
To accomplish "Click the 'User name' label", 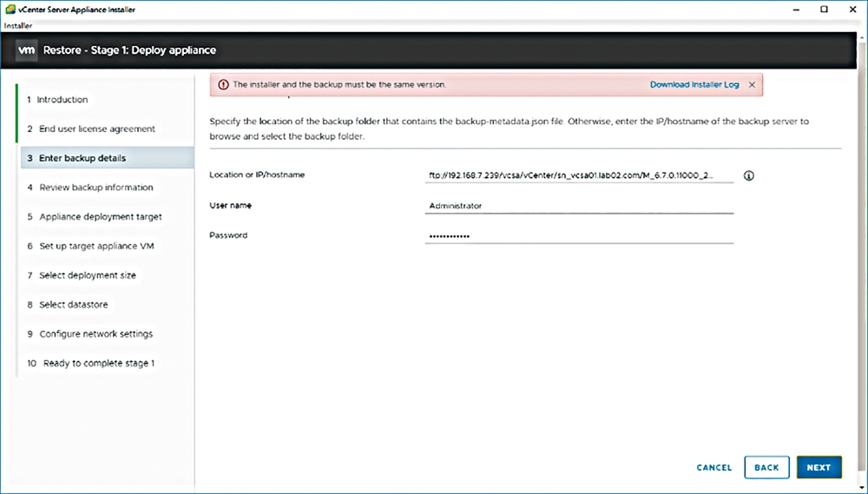I will pyautogui.click(x=230, y=206).
